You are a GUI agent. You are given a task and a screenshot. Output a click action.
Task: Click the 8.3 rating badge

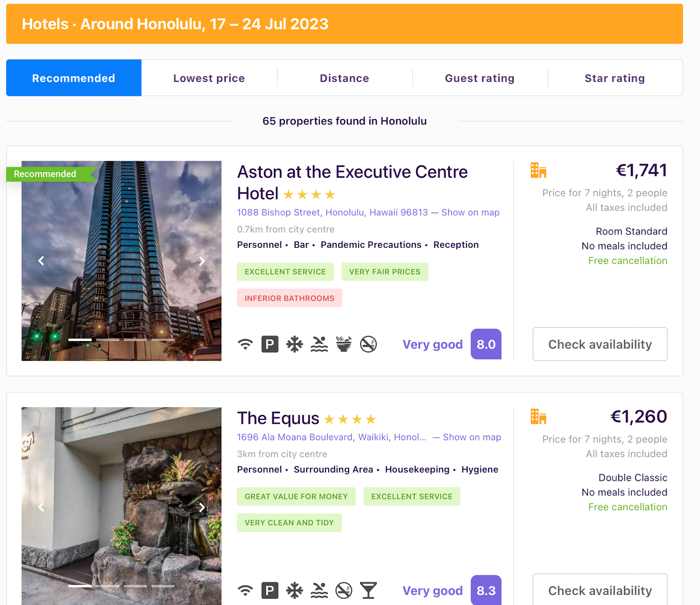[x=486, y=590]
